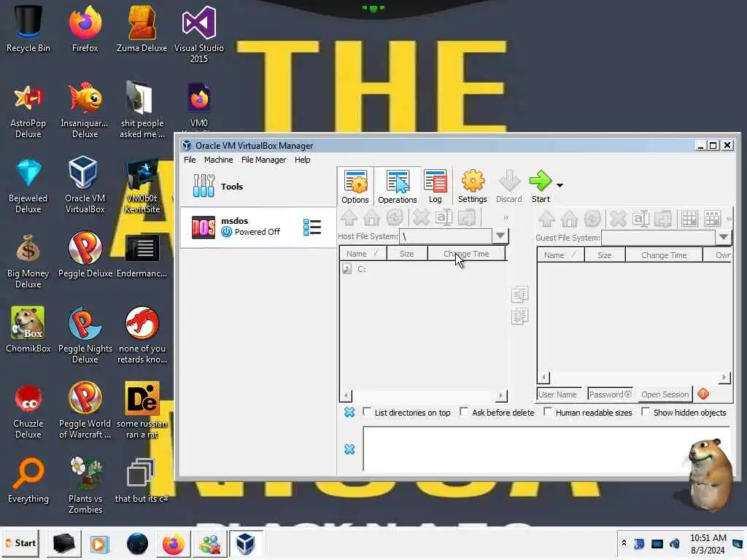747x560 pixels.
Task: Refresh the host file system listing
Action: [x=395, y=218]
